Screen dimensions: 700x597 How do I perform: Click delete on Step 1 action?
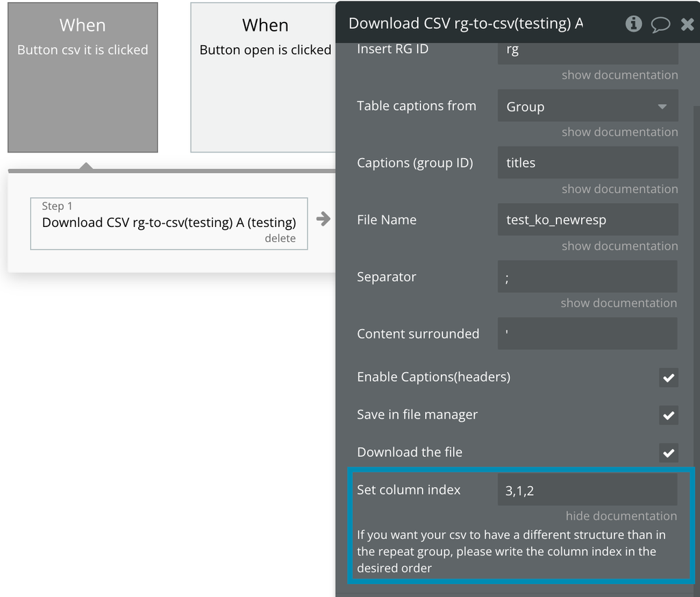[x=280, y=238]
